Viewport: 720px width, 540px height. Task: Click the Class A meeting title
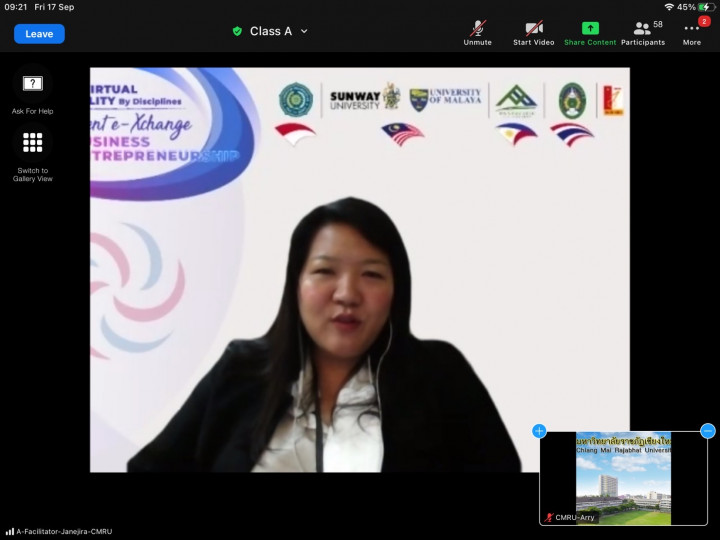(x=271, y=31)
